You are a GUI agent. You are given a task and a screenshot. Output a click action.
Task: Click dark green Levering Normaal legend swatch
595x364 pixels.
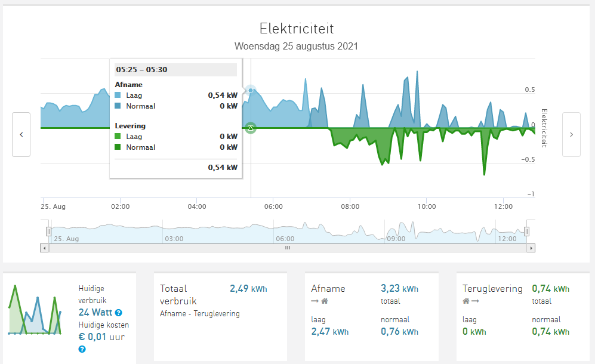pyautogui.click(x=119, y=147)
